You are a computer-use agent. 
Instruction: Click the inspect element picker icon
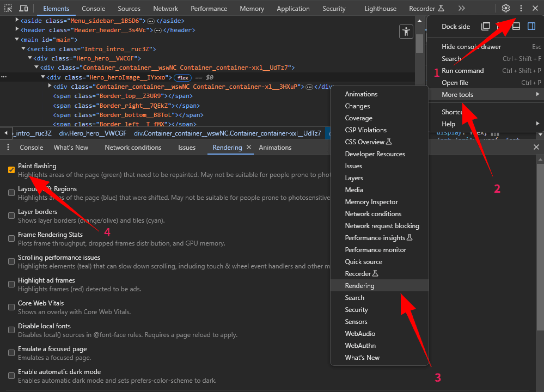pyautogui.click(x=8, y=8)
